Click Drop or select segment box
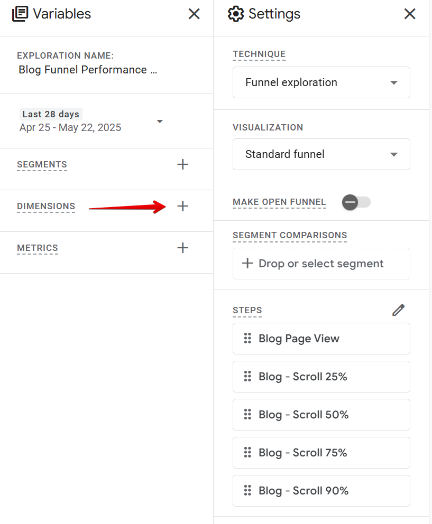The width and height of the screenshot is (432, 524). (321, 264)
